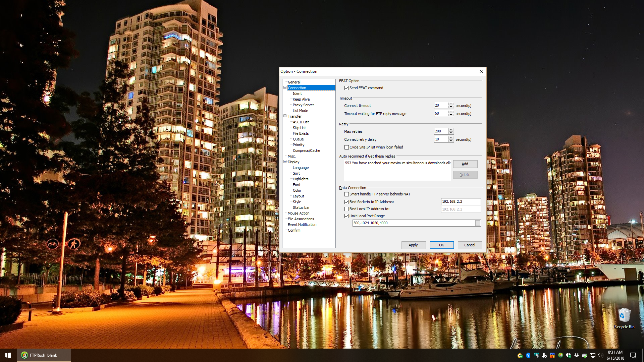This screenshot has height=362, width=644.
Task: Click the FTPRush tray icon
Action: (560, 355)
